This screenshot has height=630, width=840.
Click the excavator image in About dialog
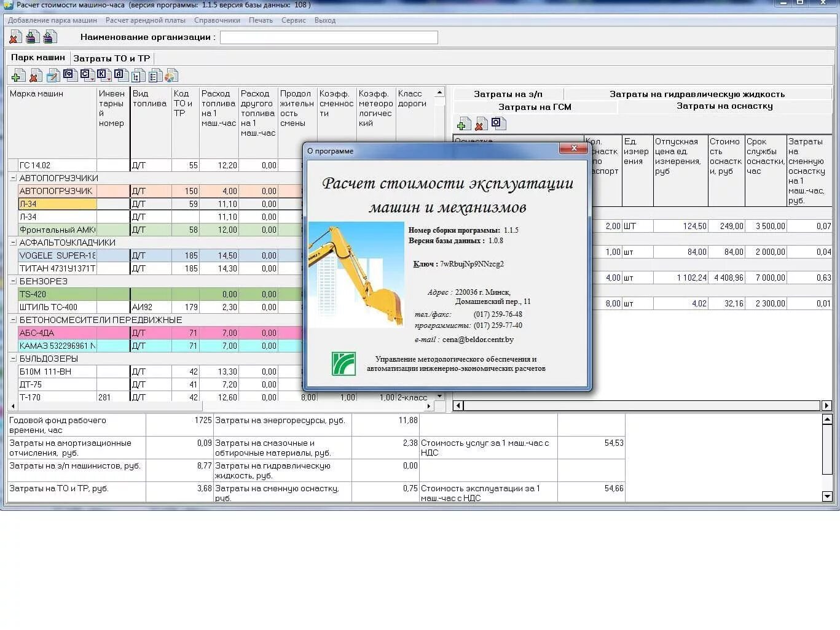pyautogui.click(x=356, y=275)
